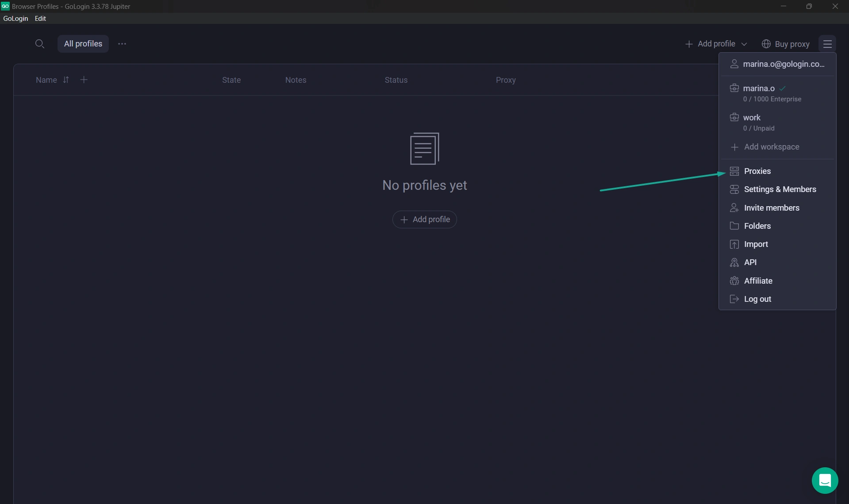
Task: Click the Buy proxy globe icon
Action: click(x=766, y=44)
